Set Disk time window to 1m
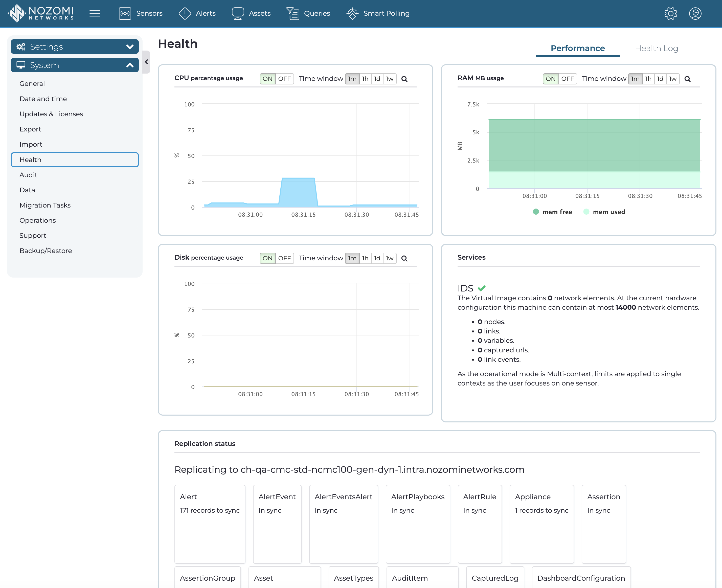This screenshot has height=588, width=722. (352, 258)
